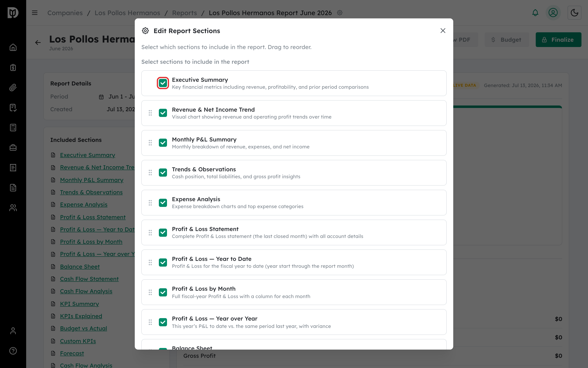Image resolution: width=588 pixels, height=368 pixels.
Task: Toggle dark mode moon icon
Action: coord(574,13)
